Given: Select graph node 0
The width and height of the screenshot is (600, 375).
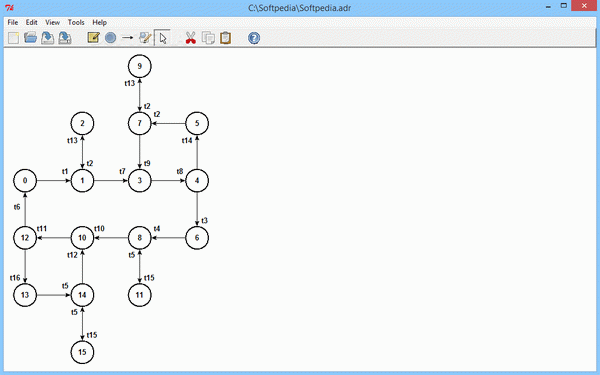Looking at the screenshot, I should (25, 181).
